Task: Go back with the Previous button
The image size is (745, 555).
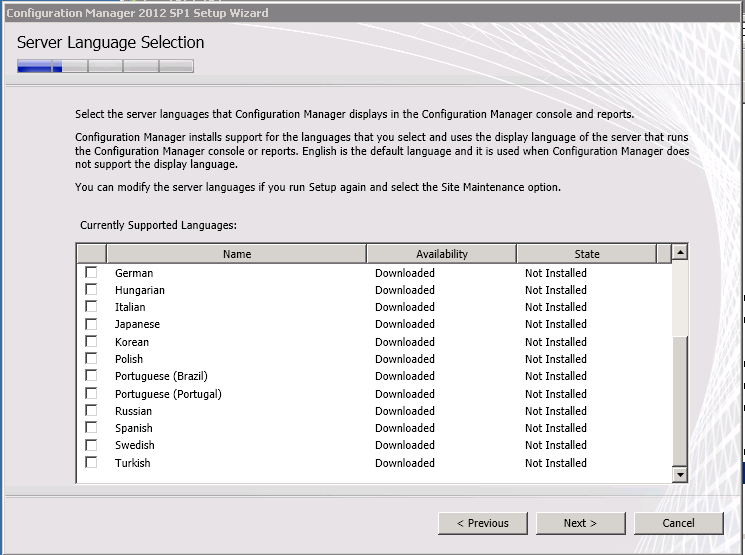Action: coord(483,523)
